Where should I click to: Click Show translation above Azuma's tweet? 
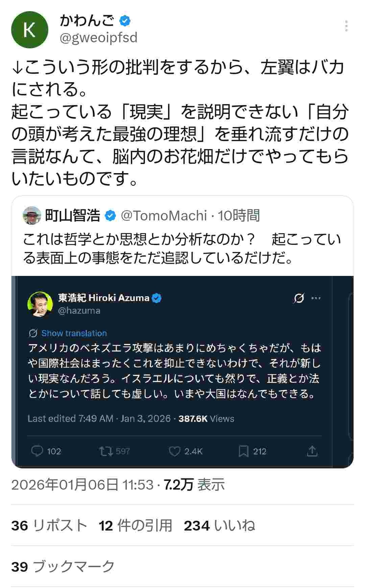click(x=74, y=333)
